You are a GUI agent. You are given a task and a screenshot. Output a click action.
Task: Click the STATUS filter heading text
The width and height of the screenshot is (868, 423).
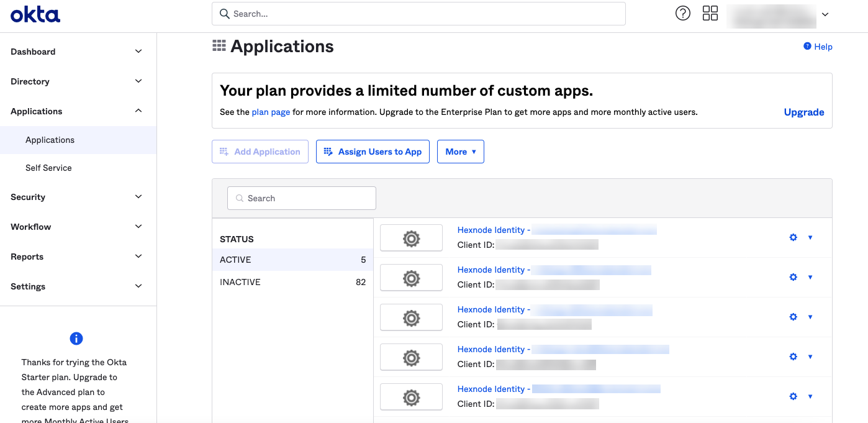tap(237, 239)
